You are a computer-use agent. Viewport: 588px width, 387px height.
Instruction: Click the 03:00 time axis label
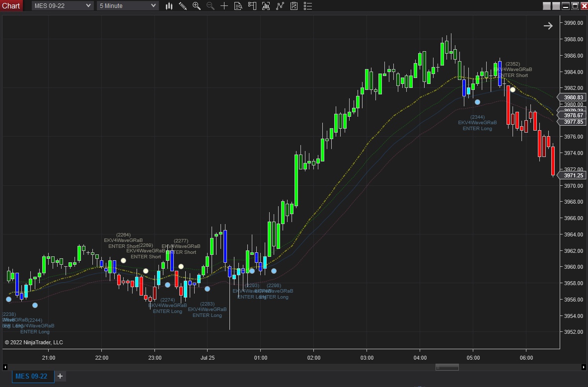click(x=367, y=358)
